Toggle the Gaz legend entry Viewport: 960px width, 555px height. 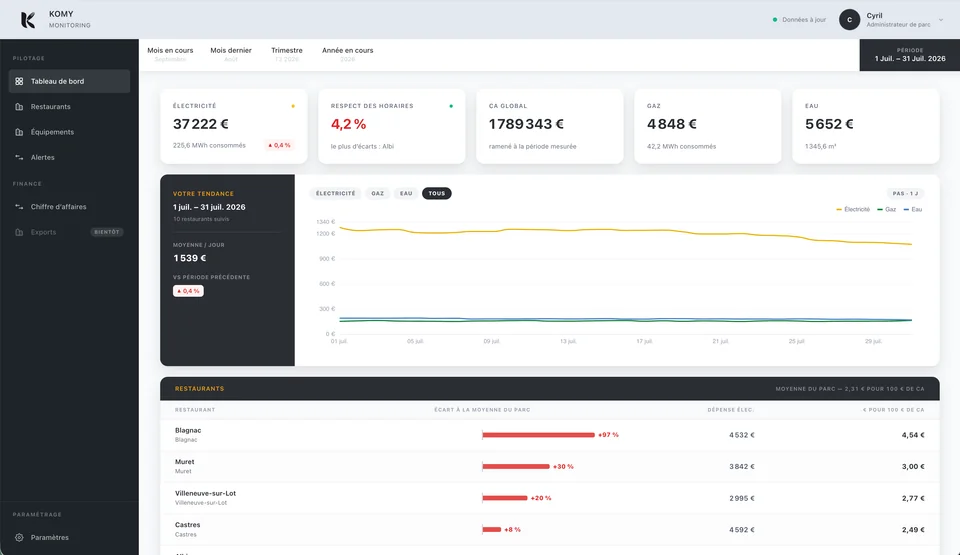tap(887, 210)
